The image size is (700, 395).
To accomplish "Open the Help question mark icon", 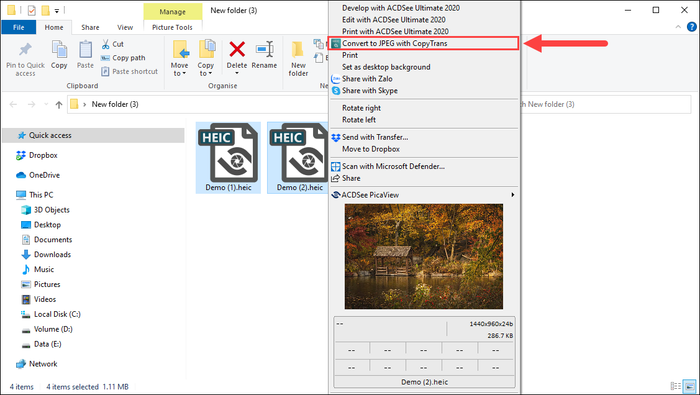I will click(x=692, y=27).
